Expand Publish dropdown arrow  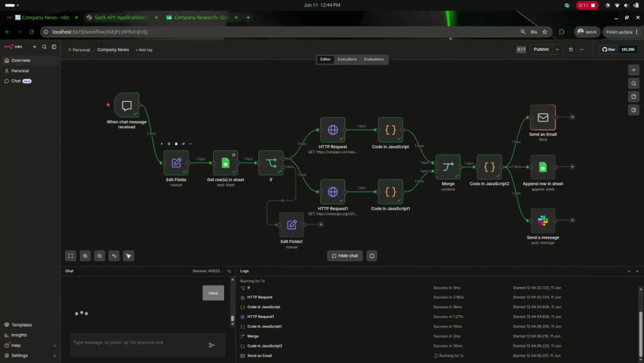click(x=557, y=50)
